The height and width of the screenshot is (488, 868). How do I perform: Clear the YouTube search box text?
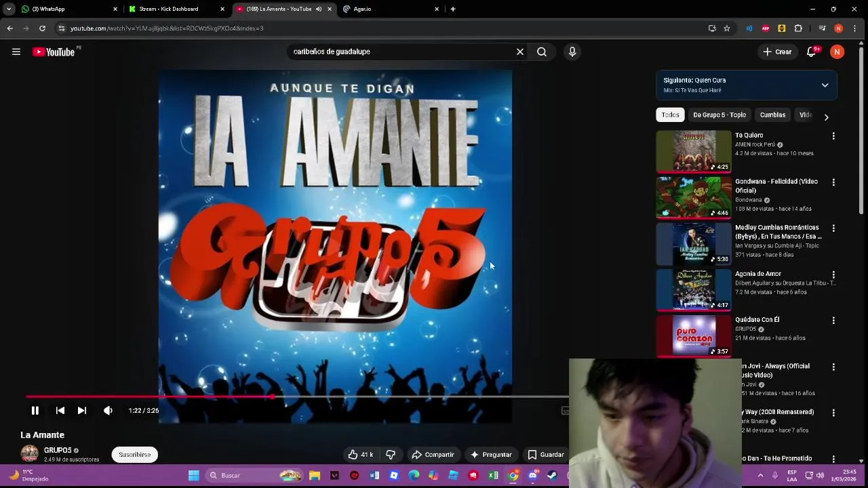[520, 52]
